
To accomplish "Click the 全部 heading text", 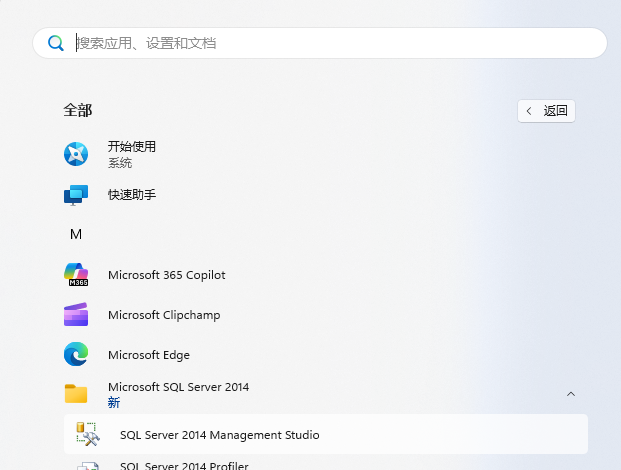I will 78,110.
